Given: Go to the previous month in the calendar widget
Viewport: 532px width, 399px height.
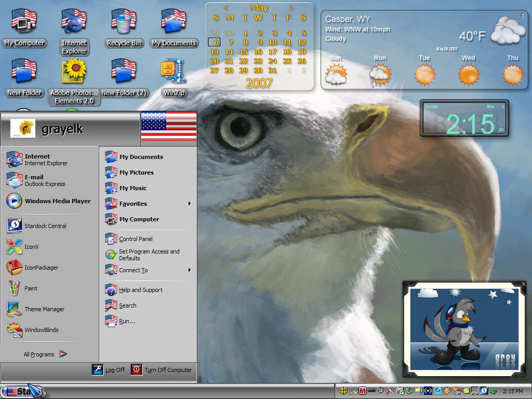Looking at the screenshot, I should 225,8.
